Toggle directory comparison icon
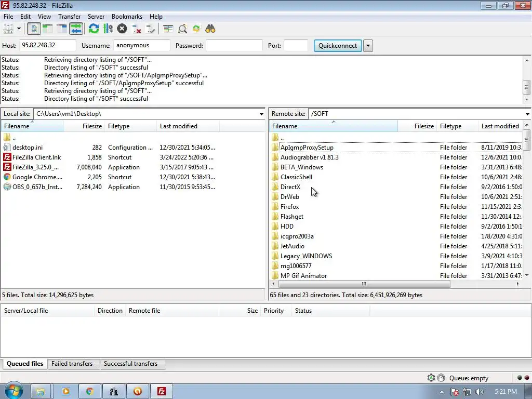532x399 pixels. [182, 29]
